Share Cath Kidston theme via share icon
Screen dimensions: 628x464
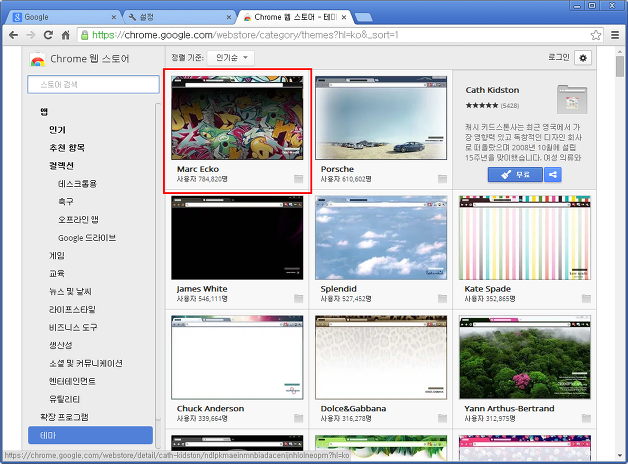coord(553,175)
